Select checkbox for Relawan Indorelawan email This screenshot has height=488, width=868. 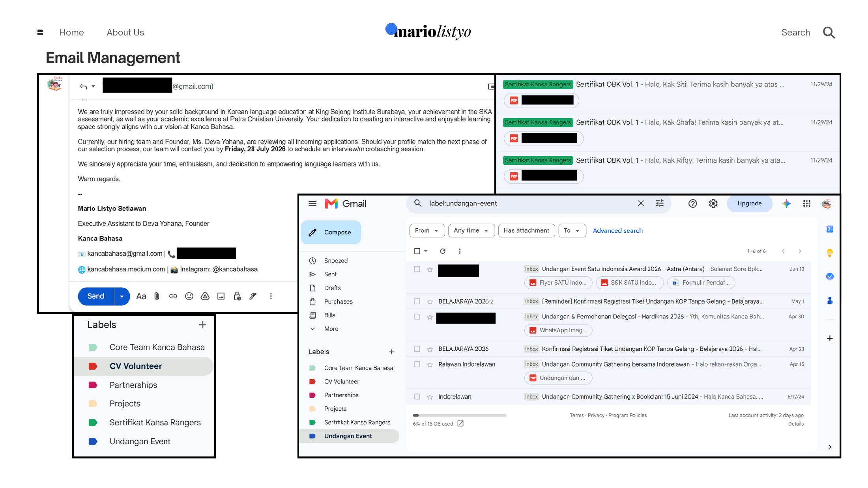(417, 365)
